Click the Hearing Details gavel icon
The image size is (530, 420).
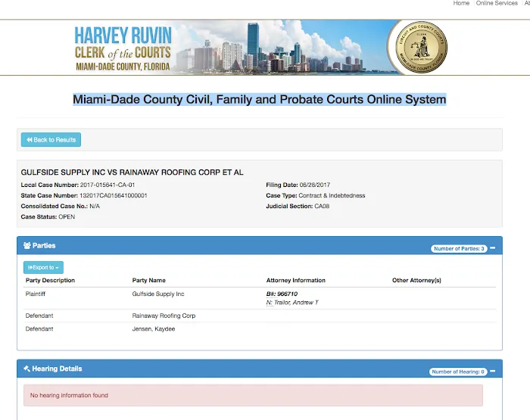27,369
